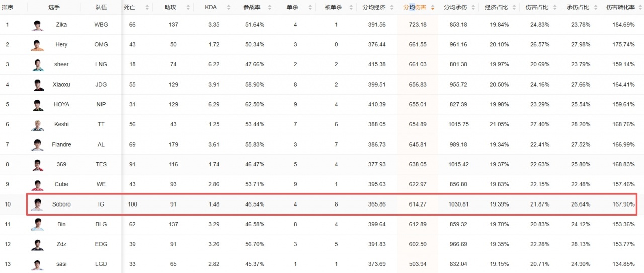Open sheer's avatar picture
Screen dimensions: 644x273
click(x=37, y=65)
